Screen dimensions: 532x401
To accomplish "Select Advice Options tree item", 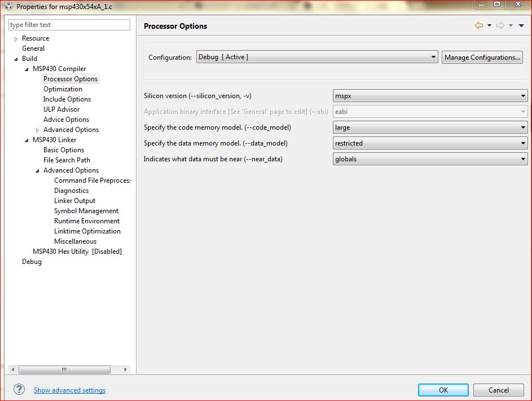I will (x=66, y=120).
